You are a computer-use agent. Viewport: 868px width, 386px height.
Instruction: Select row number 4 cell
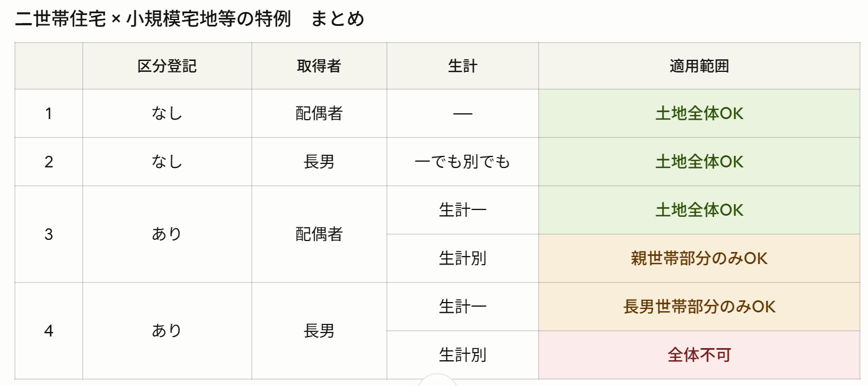[49, 331]
